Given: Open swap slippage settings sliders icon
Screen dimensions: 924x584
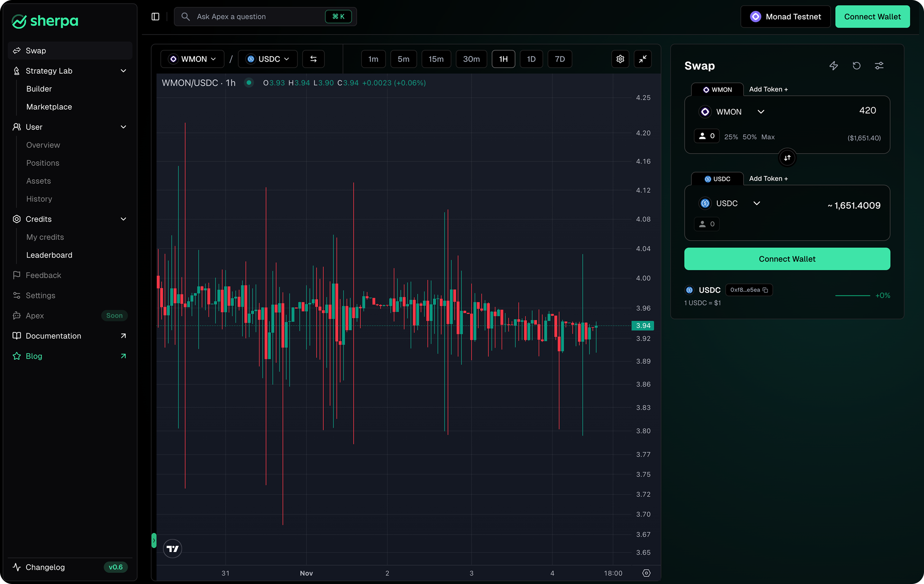Looking at the screenshot, I should click(x=879, y=66).
